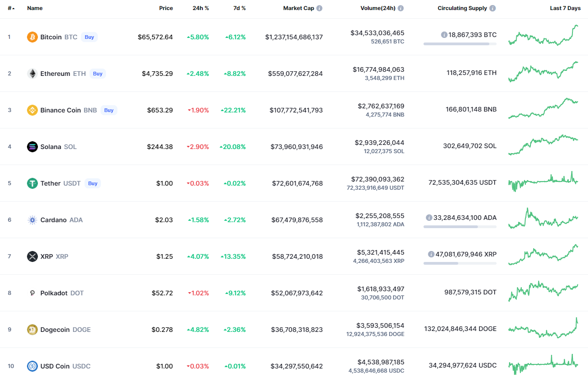Click Cardano circulating supply progress bar
Viewport: 588px width, 379px height.
coord(460,227)
